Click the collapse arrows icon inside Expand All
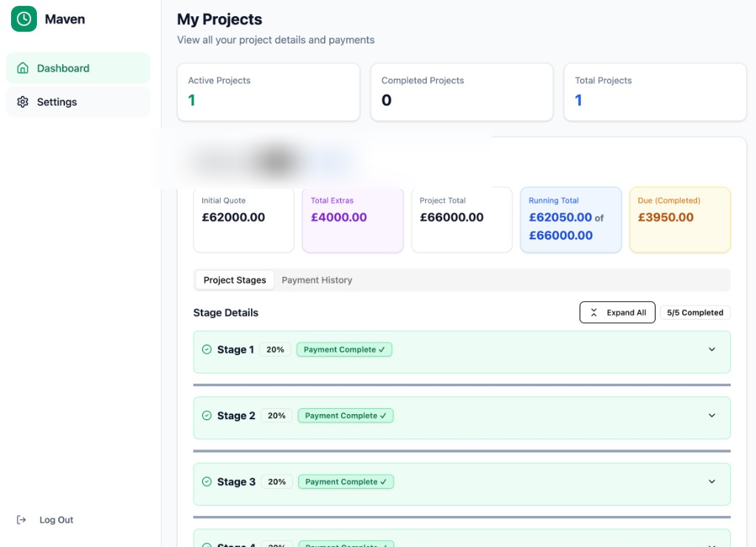 pos(594,312)
